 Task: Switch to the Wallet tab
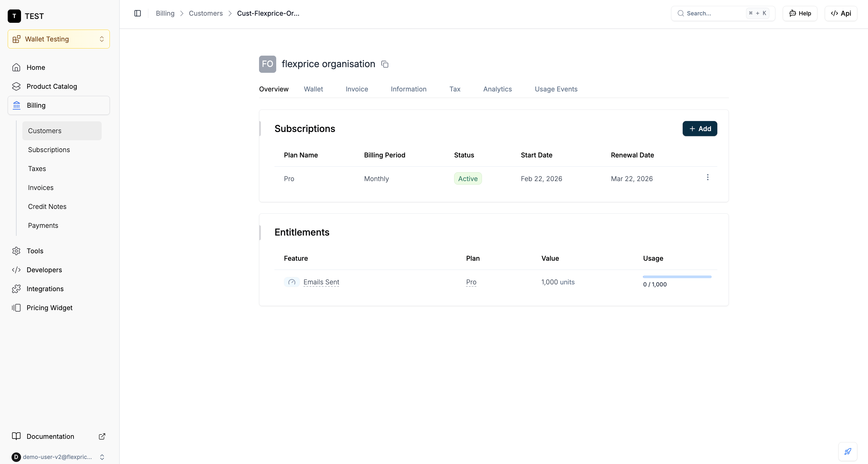tap(313, 89)
